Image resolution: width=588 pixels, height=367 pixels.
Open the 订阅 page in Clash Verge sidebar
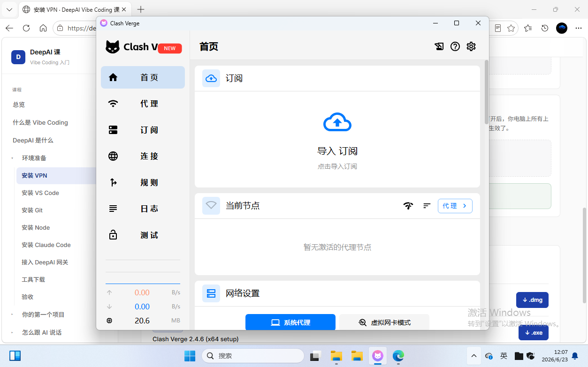click(143, 130)
